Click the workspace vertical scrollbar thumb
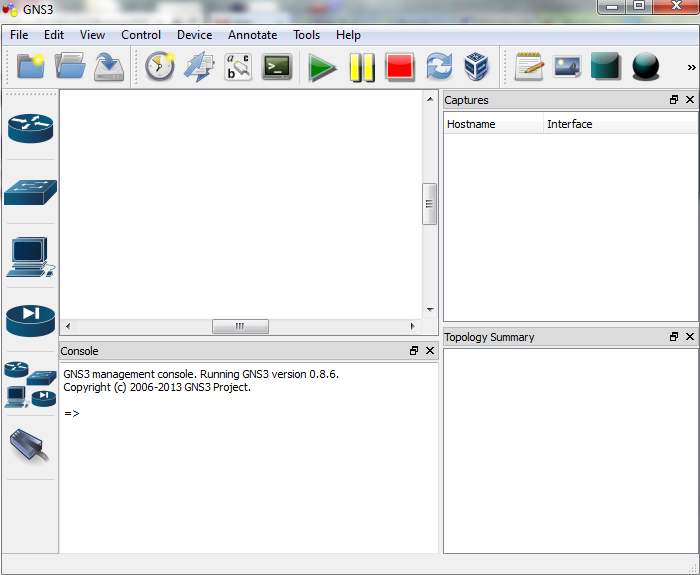The width and height of the screenshot is (700, 575). click(x=429, y=204)
